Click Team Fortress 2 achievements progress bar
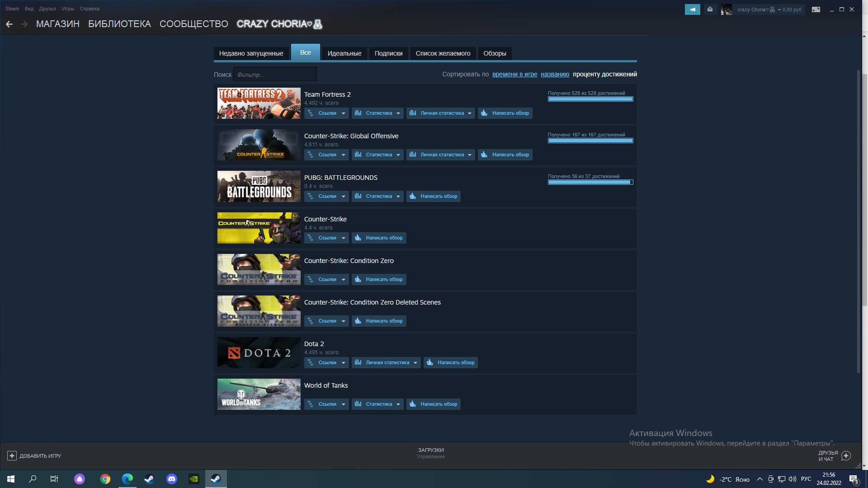The width and height of the screenshot is (868, 488). click(590, 99)
